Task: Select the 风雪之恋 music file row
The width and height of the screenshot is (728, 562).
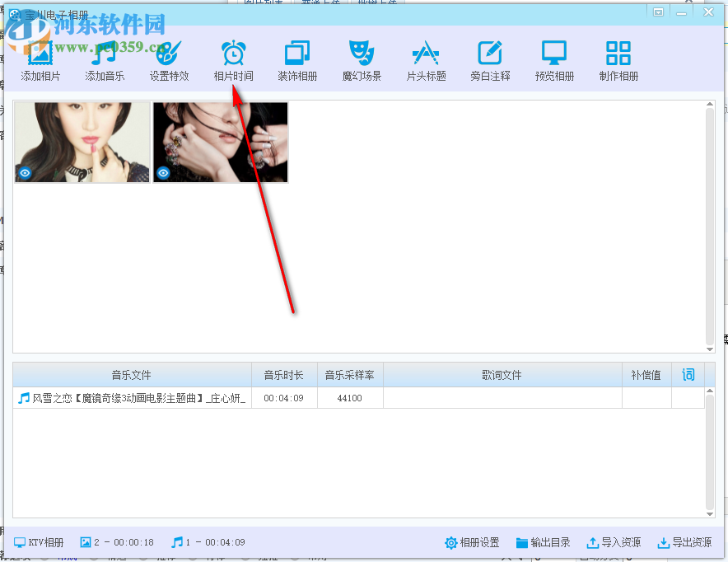Action: point(358,398)
